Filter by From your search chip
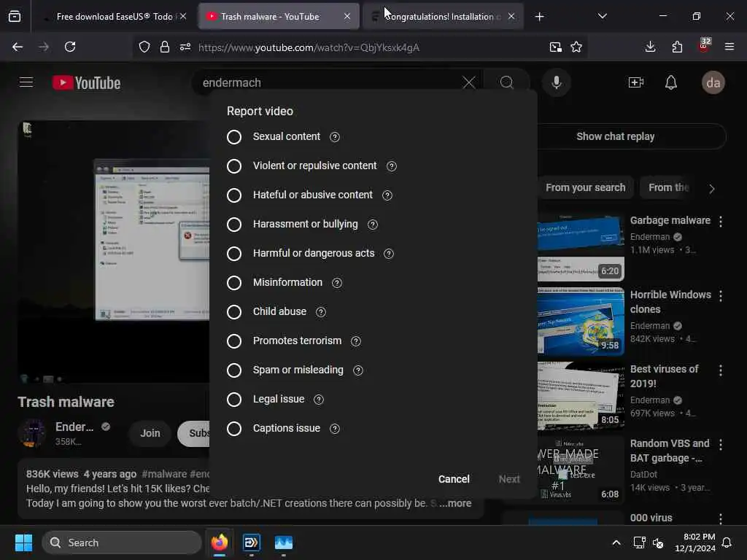Image resolution: width=747 pixels, height=560 pixels. 586,187
